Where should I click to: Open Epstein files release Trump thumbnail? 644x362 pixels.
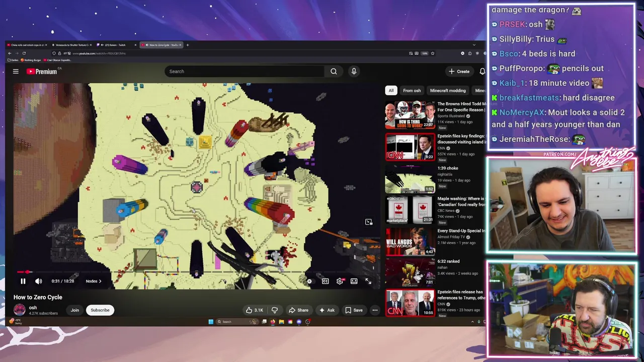(410, 303)
